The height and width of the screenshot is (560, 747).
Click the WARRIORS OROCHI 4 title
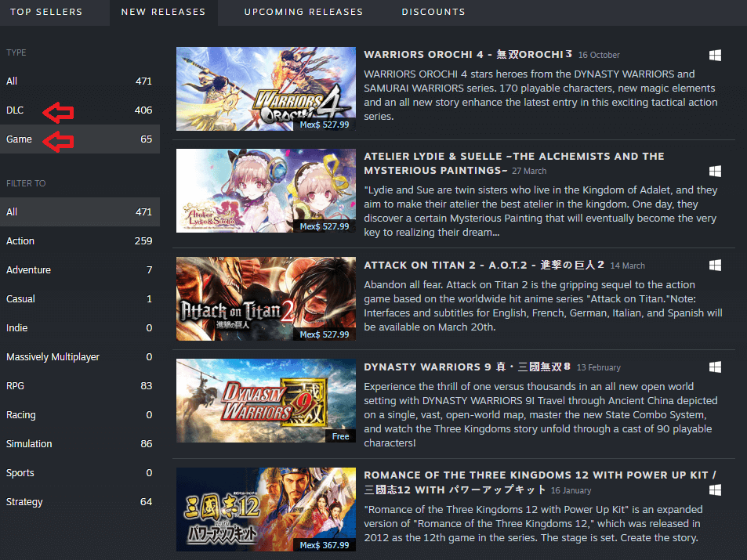click(468, 54)
